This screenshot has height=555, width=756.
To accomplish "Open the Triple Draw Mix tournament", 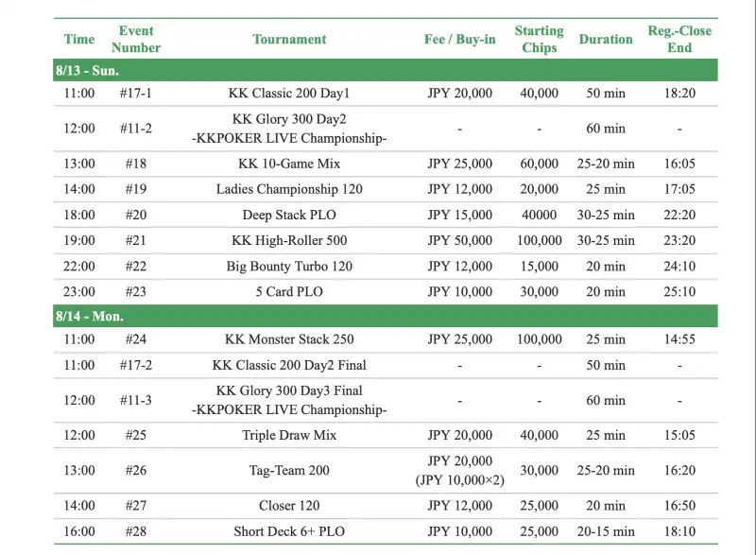I will 289,435.
